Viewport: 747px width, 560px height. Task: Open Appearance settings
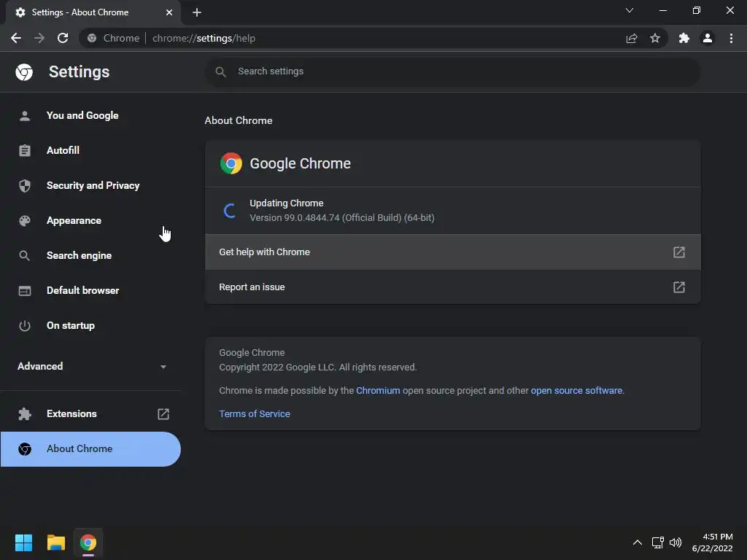(90, 220)
